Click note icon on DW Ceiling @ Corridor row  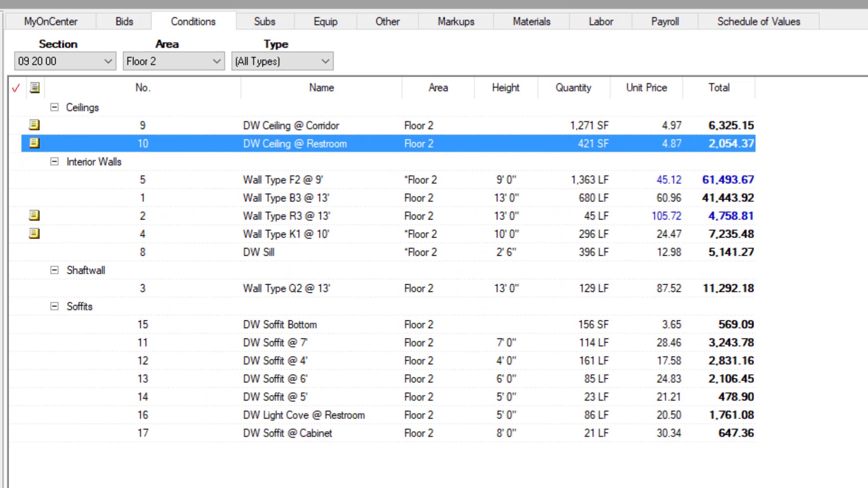[x=34, y=125]
